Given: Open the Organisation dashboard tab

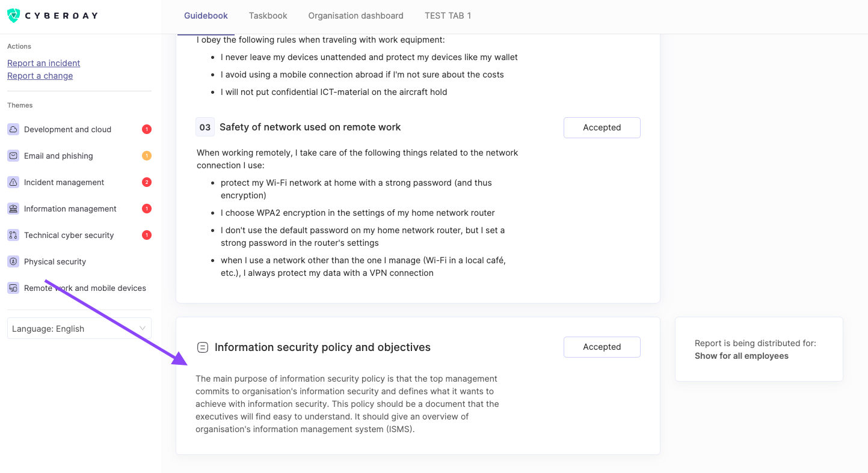Looking at the screenshot, I should [x=356, y=16].
